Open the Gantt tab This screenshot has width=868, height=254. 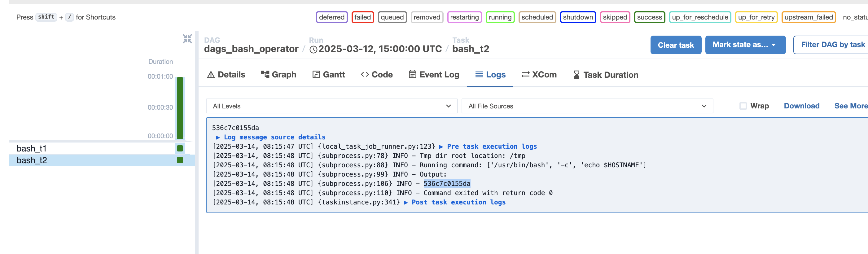click(x=329, y=75)
